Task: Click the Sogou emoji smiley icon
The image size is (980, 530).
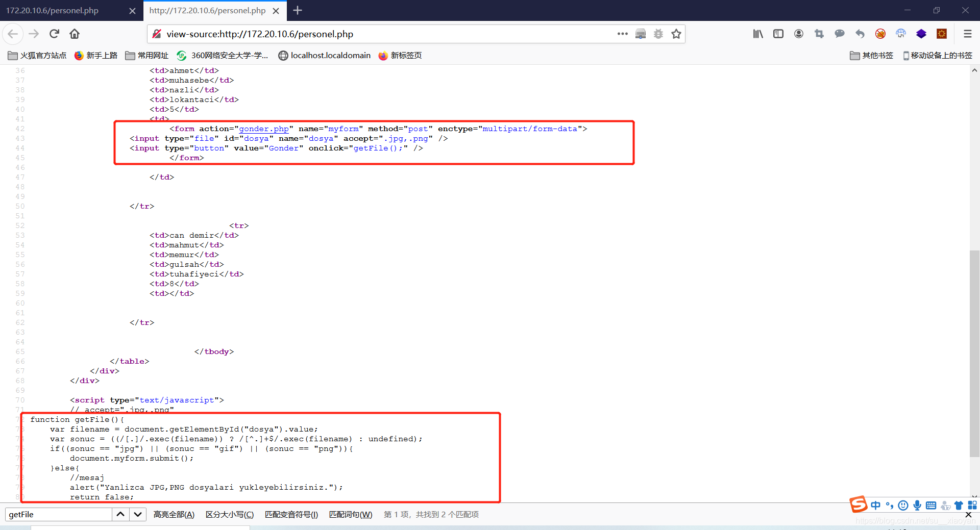Action: click(x=903, y=505)
